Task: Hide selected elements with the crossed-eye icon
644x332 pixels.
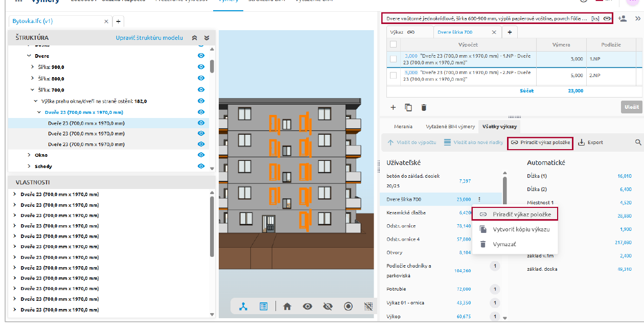Action: click(328, 306)
